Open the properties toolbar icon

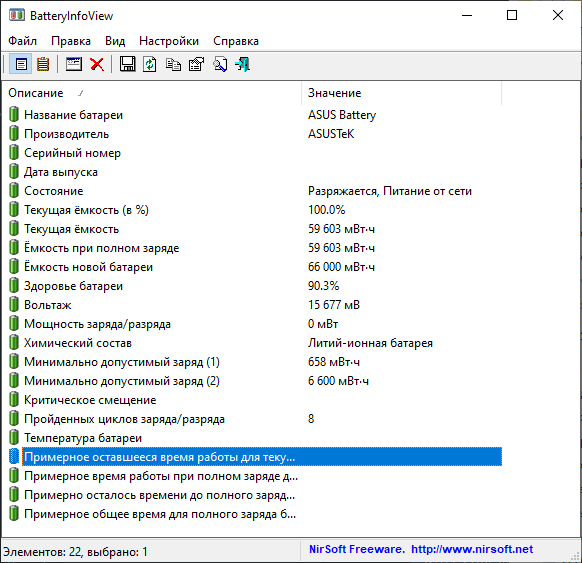coord(196,65)
